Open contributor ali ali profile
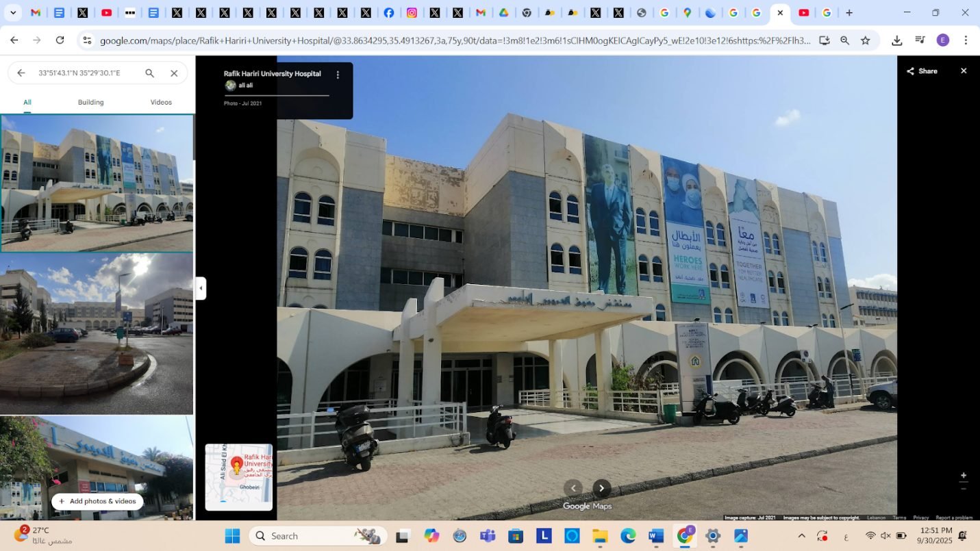This screenshot has height=551, width=980. 245,86
